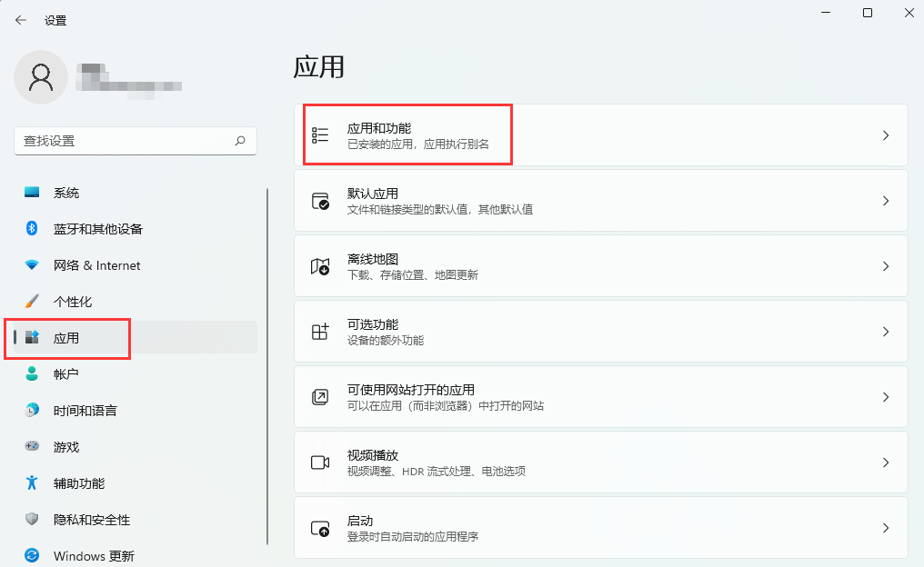Click the 时间和语言 clock globe icon
This screenshot has height=567, width=924.
(x=32, y=411)
